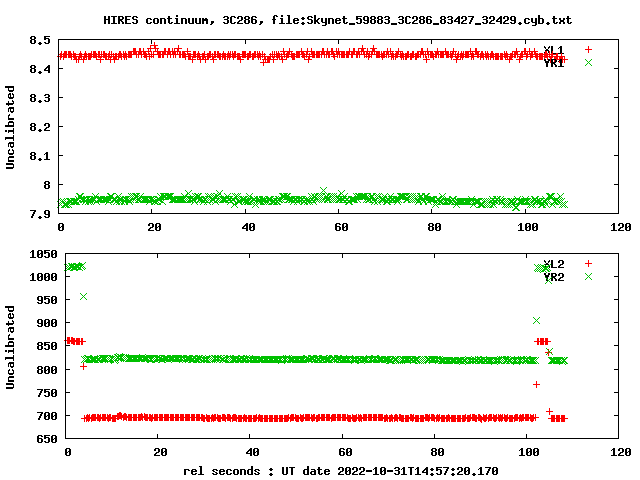Click the top plot's Uncalibrated axis label
The height and width of the screenshot is (480, 640).
coord(10,127)
